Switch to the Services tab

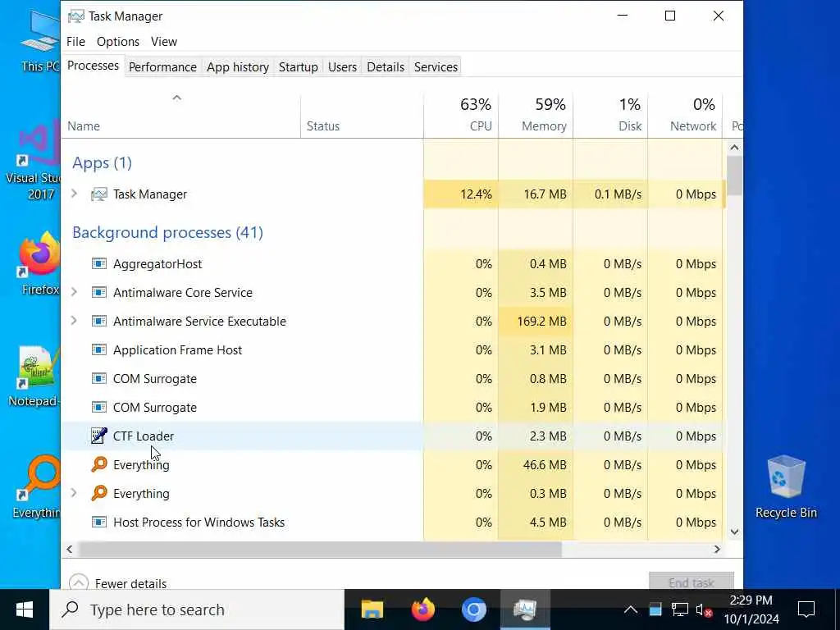click(436, 67)
